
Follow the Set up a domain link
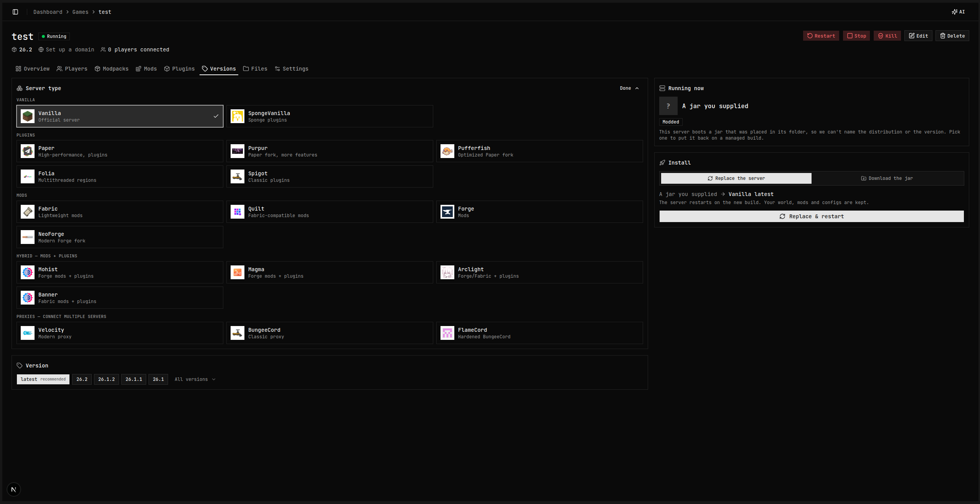click(66, 49)
